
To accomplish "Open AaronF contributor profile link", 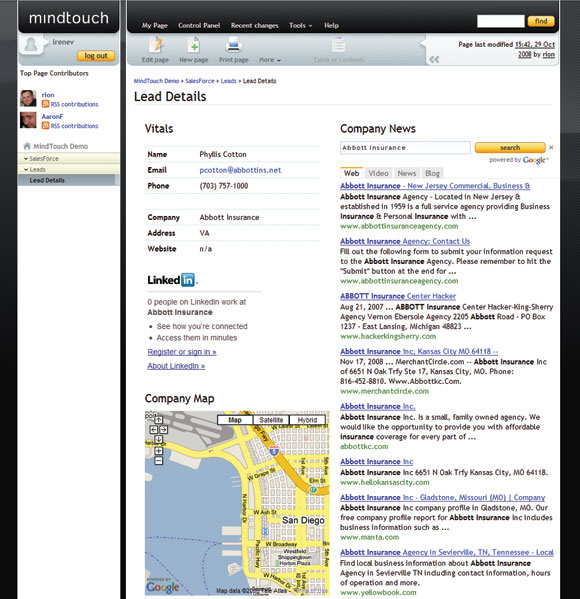I will click(52, 117).
